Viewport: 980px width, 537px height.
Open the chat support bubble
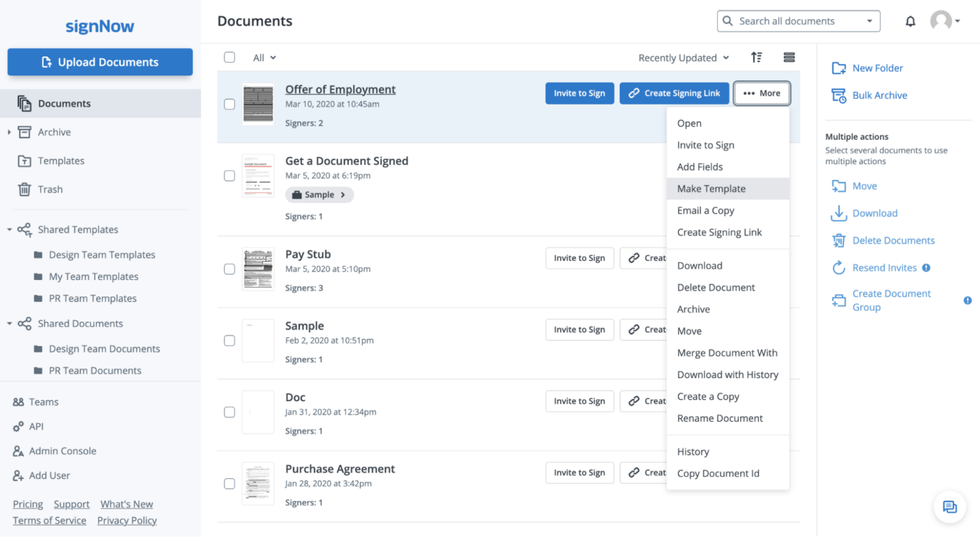(950, 507)
